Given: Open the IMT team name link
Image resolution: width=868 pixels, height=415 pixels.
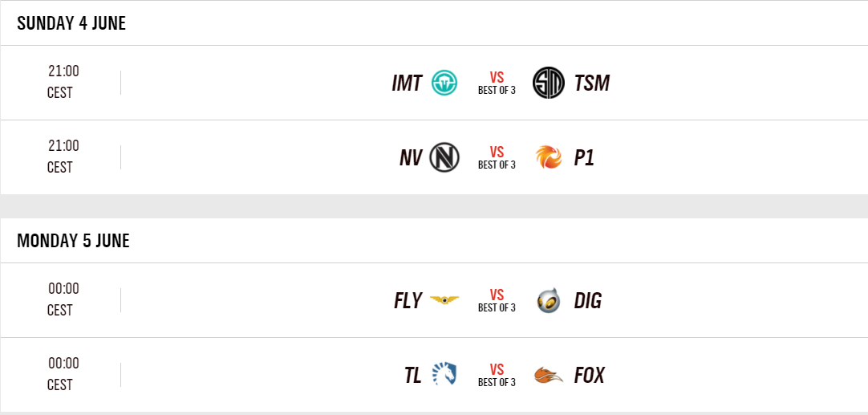Looking at the screenshot, I should click(407, 83).
